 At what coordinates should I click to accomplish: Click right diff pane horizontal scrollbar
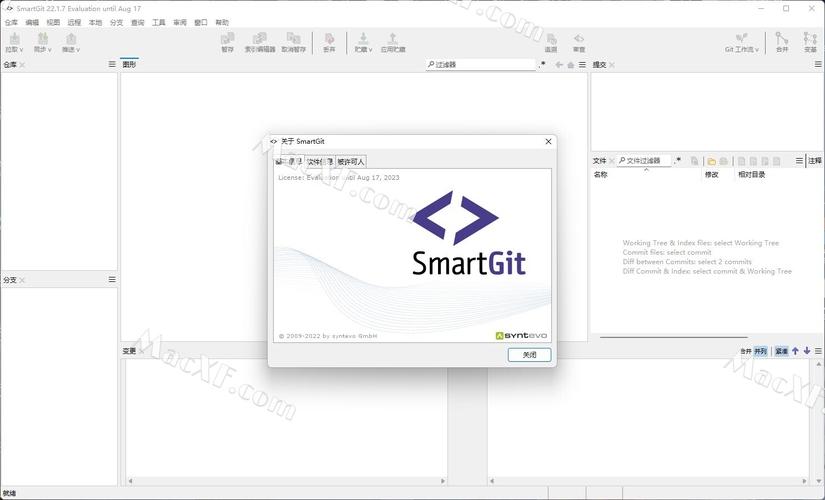tap(648, 481)
